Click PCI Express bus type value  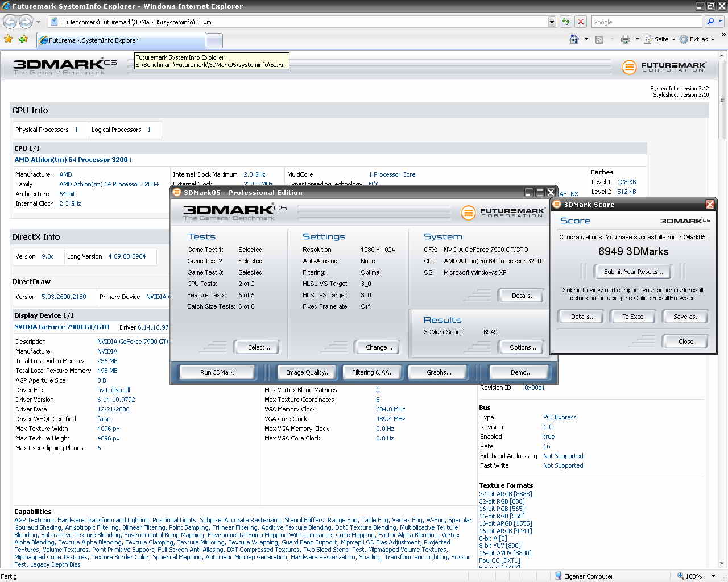(x=560, y=417)
